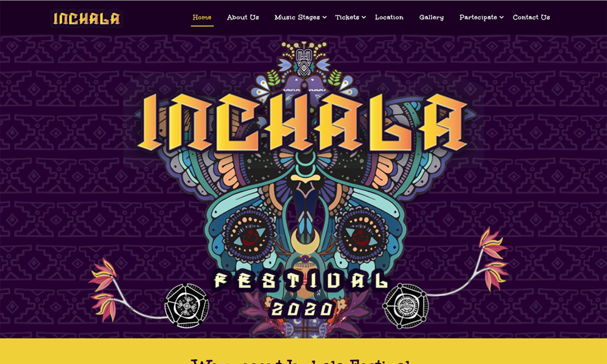Image resolution: width=607 pixels, height=364 pixels.
Task: Go to the About Us page
Action: click(243, 18)
